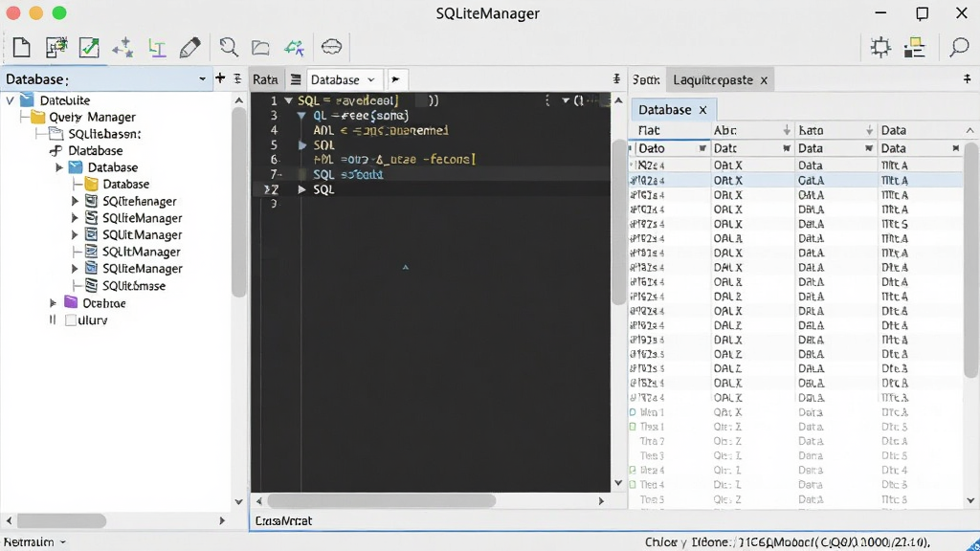The height and width of the screenshot is (551, 980).
Task: Expand the Ocabtae tree node
Action: [54, 303]
